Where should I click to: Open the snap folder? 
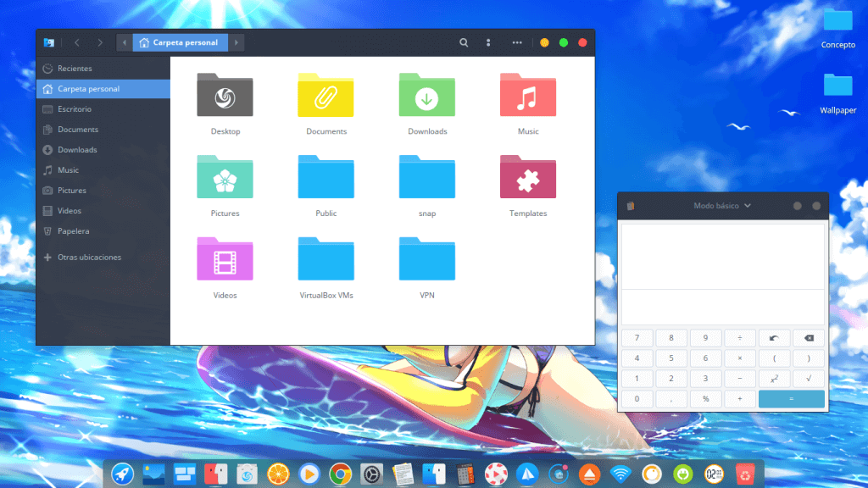(x=427, y=177)
